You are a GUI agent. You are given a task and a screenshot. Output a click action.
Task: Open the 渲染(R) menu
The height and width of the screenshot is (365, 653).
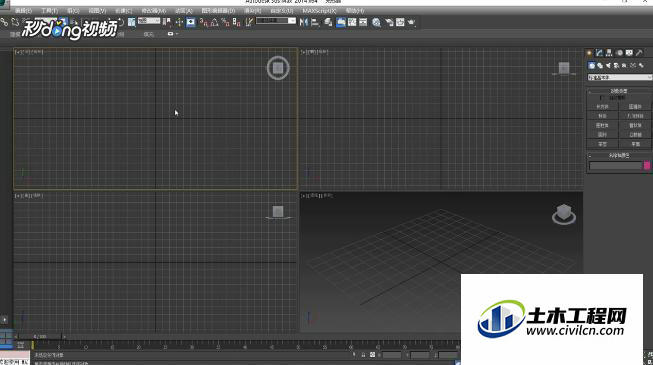point(252,11)
